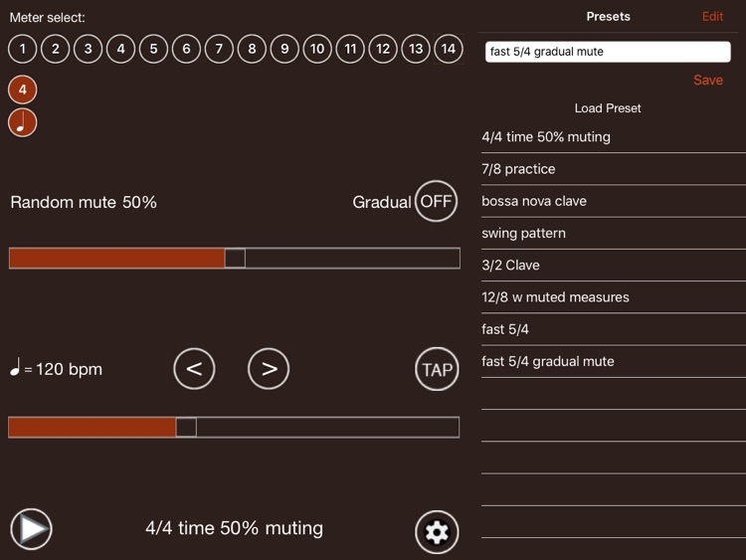The height and width of the screenshot is (560, 746).
Task: Select meter 3 circle
Action: click(88, 49)
